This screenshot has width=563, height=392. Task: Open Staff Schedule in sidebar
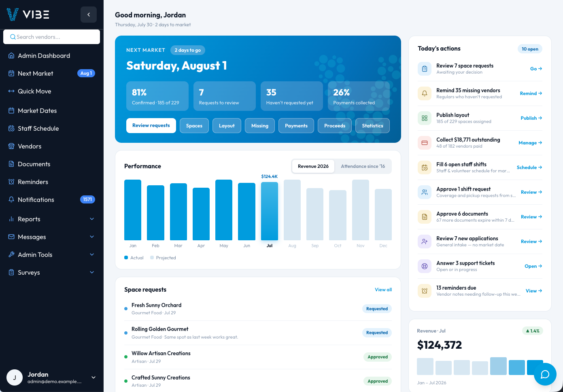tap(52, 129)
